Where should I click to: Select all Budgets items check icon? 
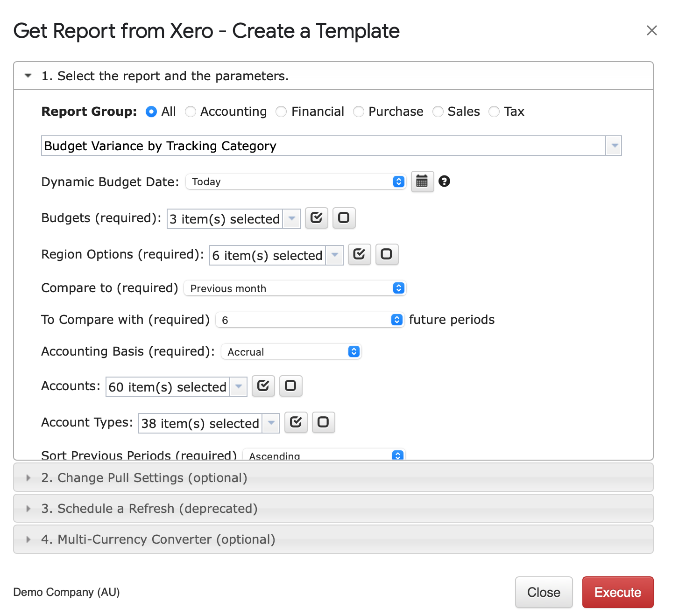[x=317, y=218]
